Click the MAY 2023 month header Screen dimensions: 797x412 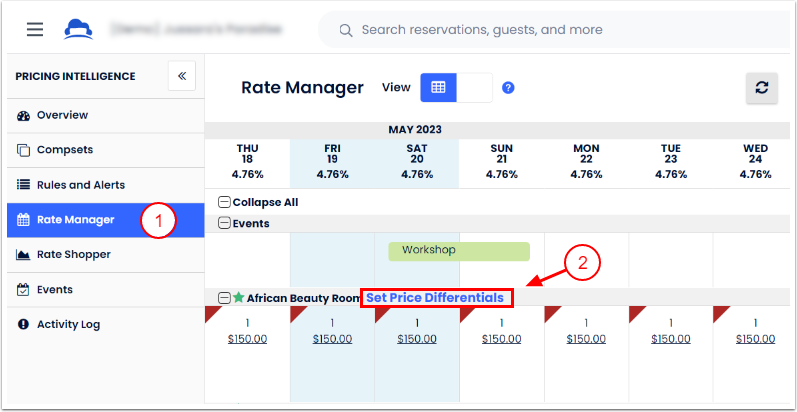pyautogui.click(x=415, y=130)
